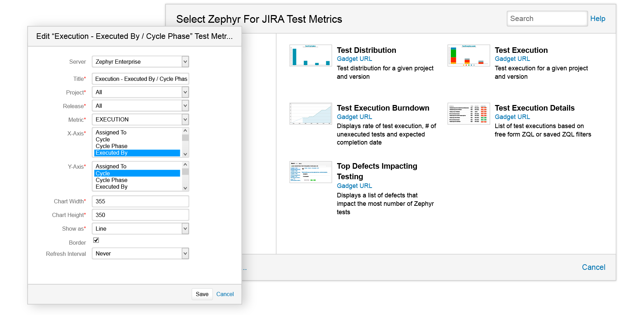Select Assigned To in the X-Axis list
Screen dimensions: 644x315
click(137, 133)
